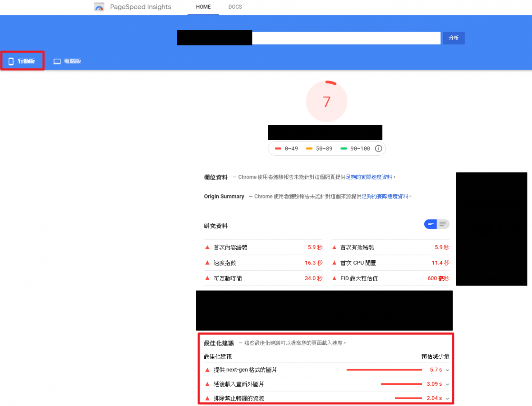Click the red triangle beside 首次內容繪製

point(207,248)
